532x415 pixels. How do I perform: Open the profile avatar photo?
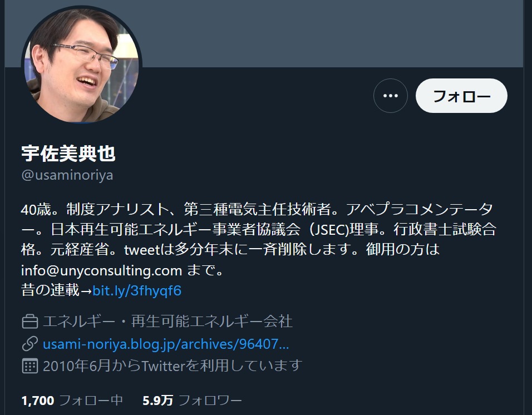pyautogui.click(x=81, y=65)
